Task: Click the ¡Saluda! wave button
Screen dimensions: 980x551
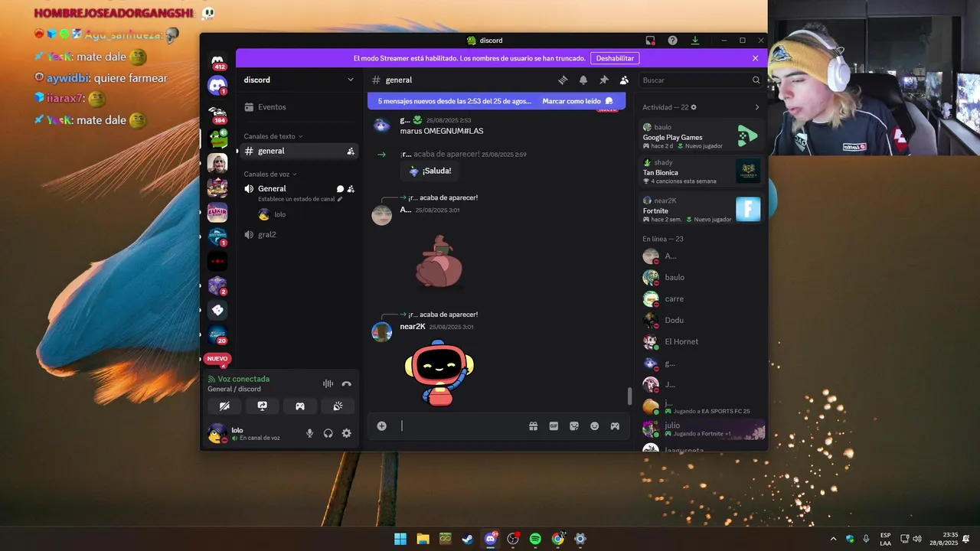Action: click(x=430, y=171)
